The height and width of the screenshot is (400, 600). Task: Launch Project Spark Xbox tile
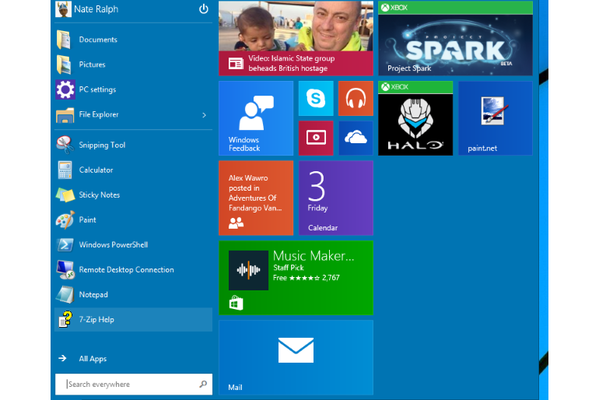point(455,38)
